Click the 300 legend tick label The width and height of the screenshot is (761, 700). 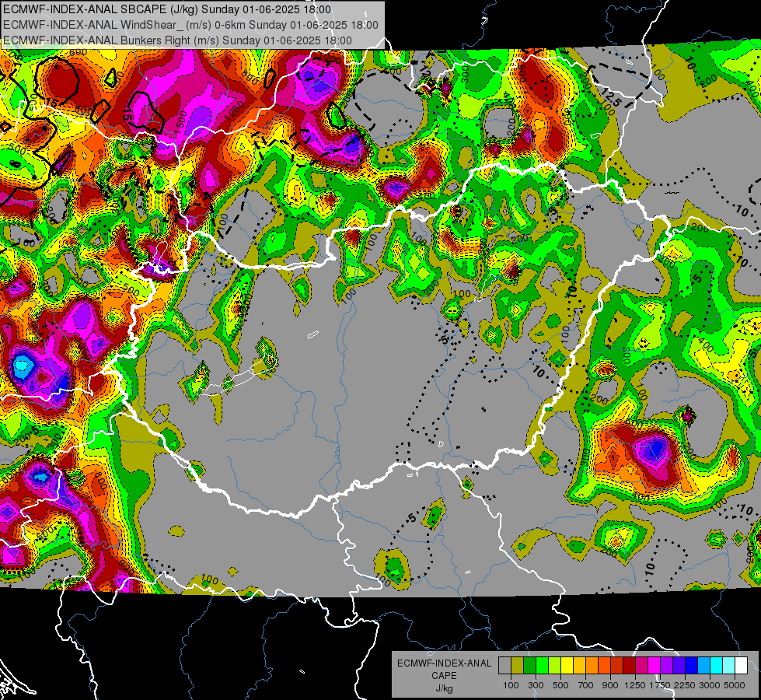click(536, 685)
